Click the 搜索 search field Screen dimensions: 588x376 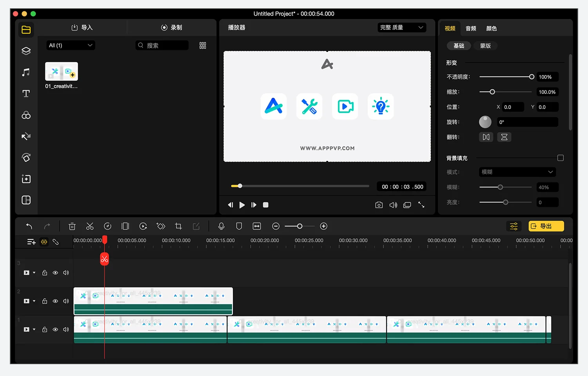click(162, 46)
